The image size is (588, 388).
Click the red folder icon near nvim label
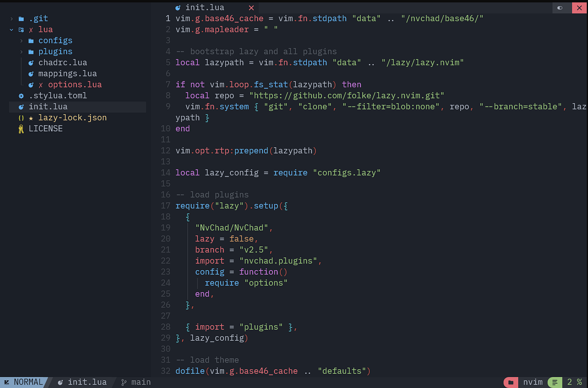pyautogui.click(x=510, y=382)
